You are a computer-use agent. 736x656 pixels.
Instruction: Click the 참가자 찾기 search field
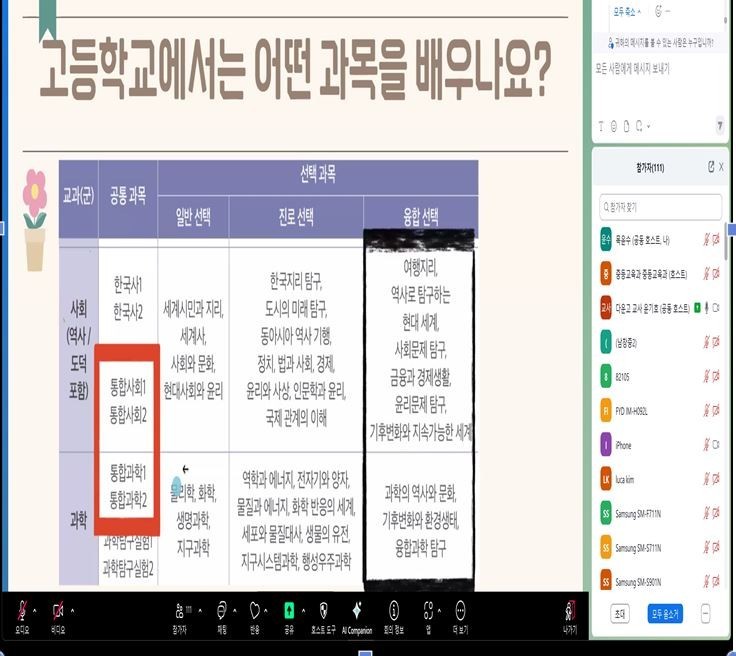click(660, 207)
